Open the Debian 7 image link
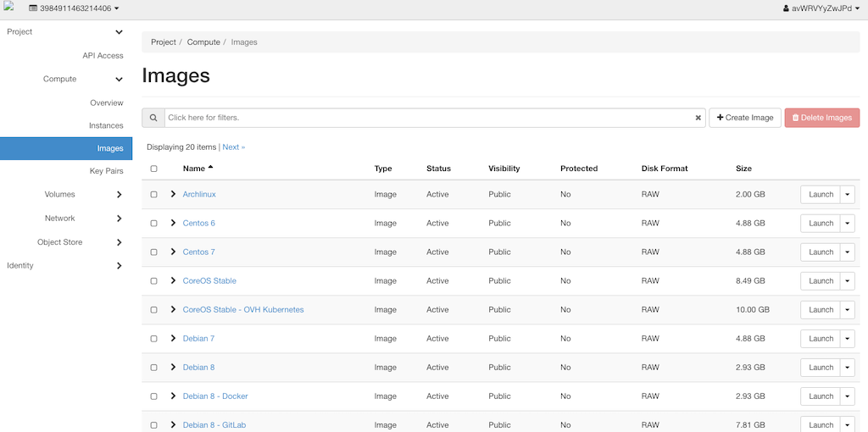The height and width of the screenshot is (432, 868). point(198,339)
